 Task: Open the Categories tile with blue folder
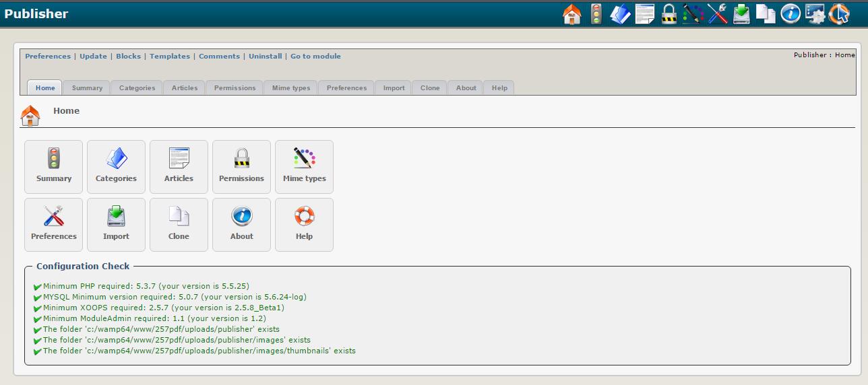click(x=116, y=167)
